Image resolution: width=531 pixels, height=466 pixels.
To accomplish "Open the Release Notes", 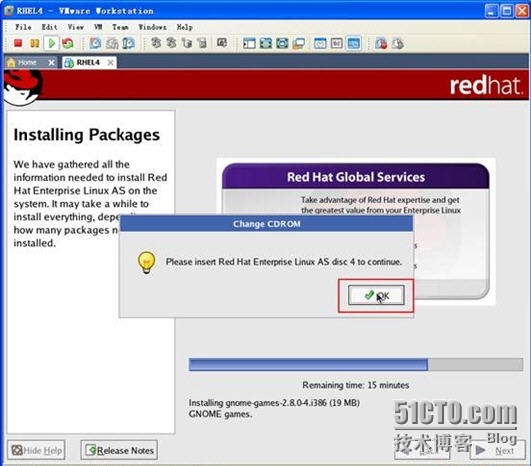I will 119,450.
